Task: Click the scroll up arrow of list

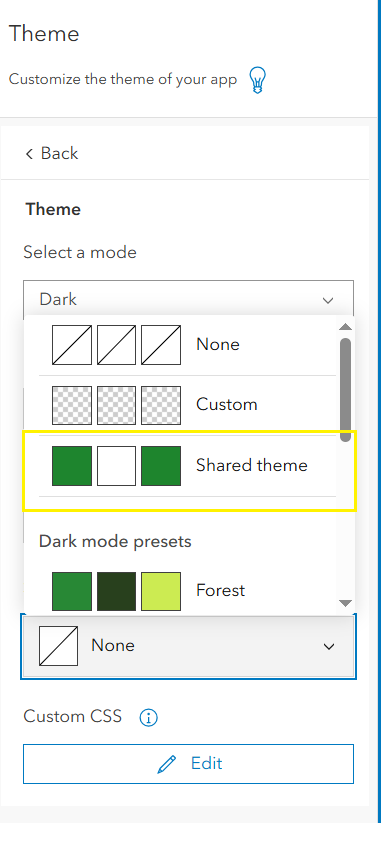Action: (x=345, y=326)
